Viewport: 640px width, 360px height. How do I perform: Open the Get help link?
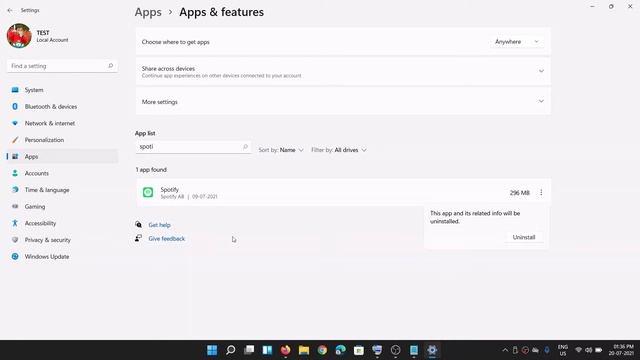click(160, 225)
